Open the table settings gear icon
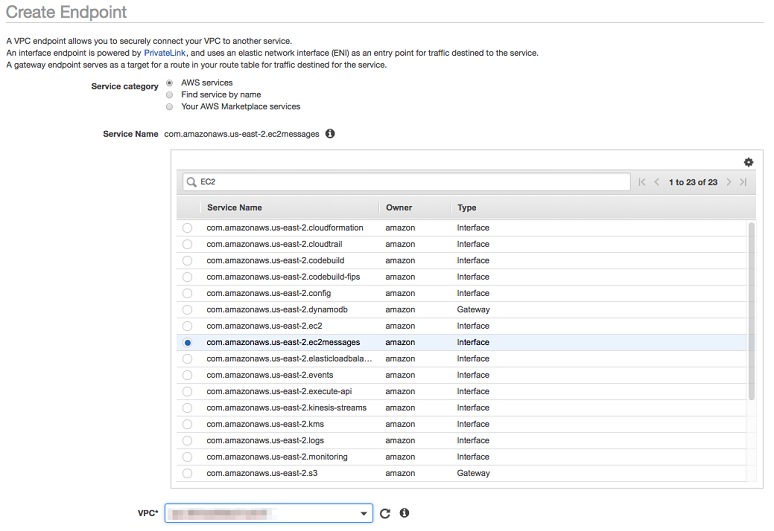774x531 pixels. [x=748, y=162]
